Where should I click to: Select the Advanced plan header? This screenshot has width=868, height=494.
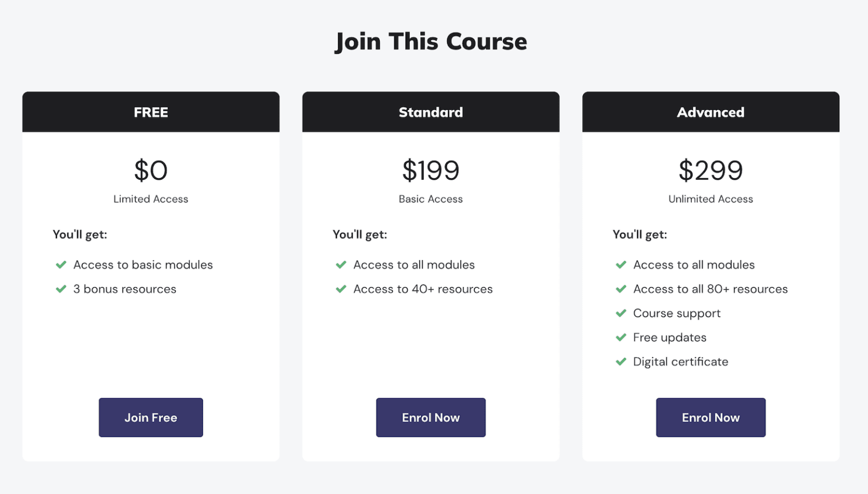click(710, 112)
